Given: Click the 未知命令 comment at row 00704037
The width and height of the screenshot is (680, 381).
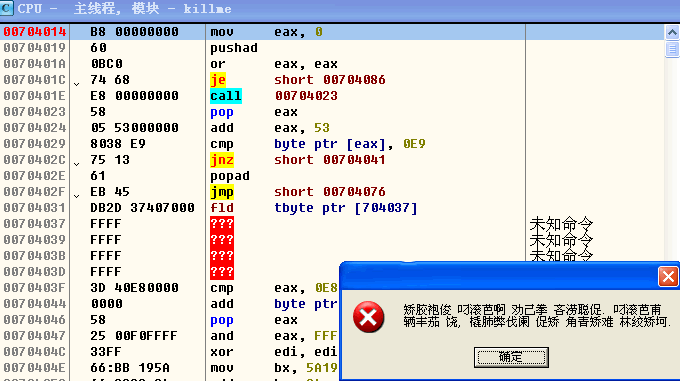Looking at the screenshot, I should coord(561,225).
